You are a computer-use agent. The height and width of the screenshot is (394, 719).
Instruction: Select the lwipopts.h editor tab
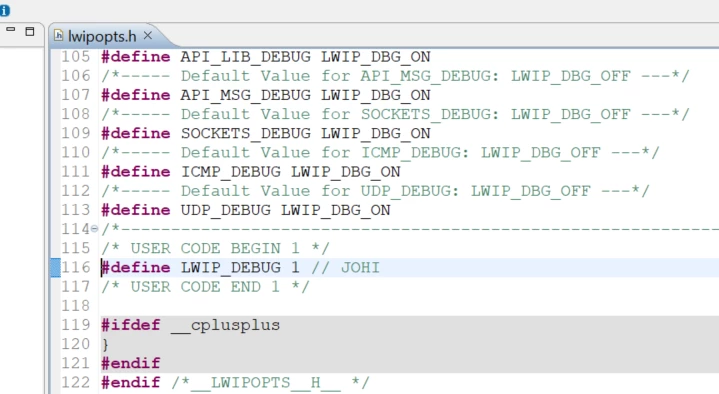102,36
